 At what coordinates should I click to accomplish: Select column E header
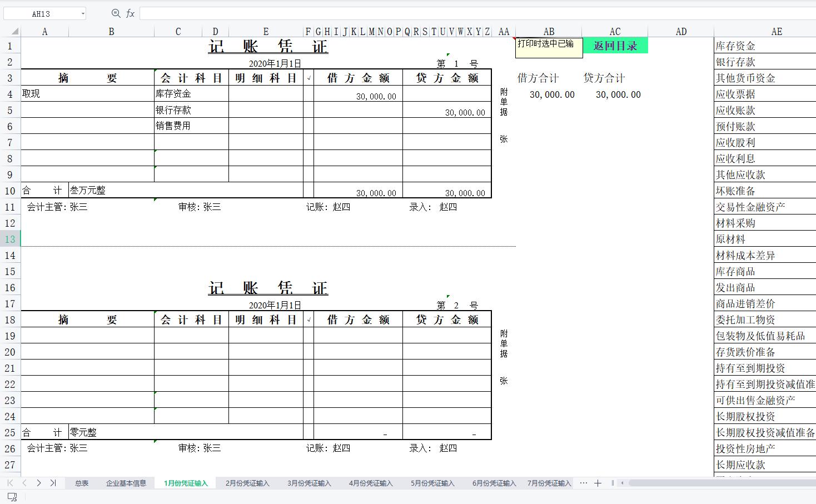[x=266, y=32]
